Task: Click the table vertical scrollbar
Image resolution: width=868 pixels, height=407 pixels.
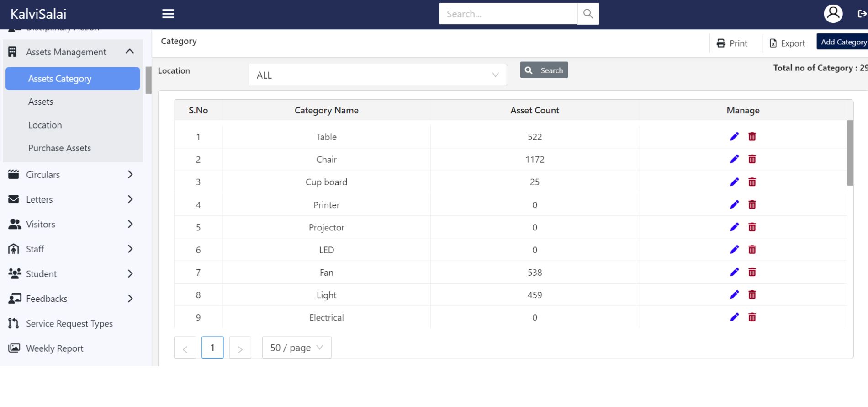Action: [850, 153]
